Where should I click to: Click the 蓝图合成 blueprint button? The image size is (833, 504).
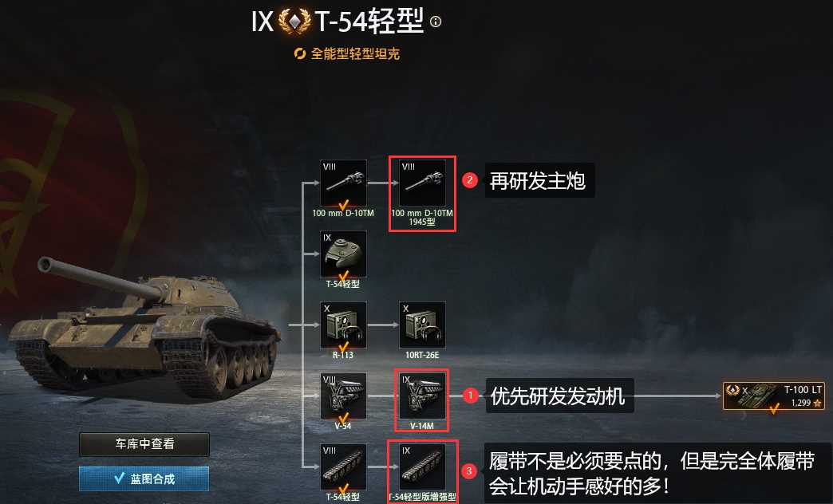coord(144,479)
